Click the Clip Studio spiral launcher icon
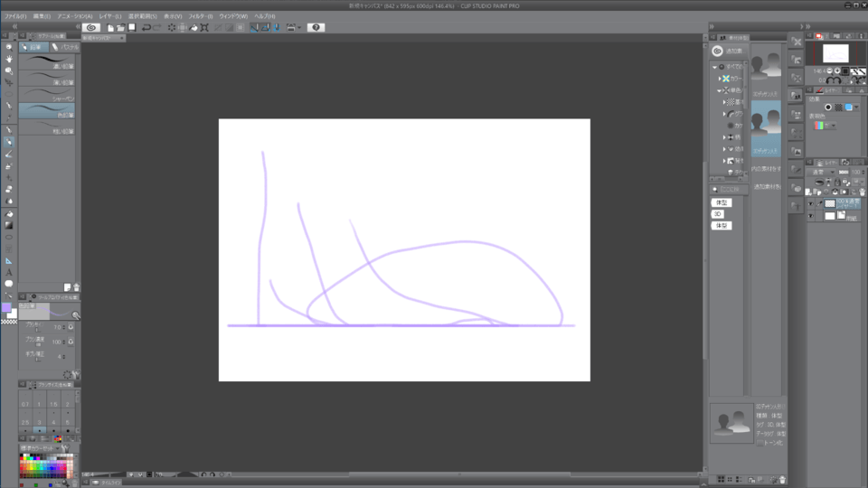The image size is (868, 488). (x=91, y=27)
